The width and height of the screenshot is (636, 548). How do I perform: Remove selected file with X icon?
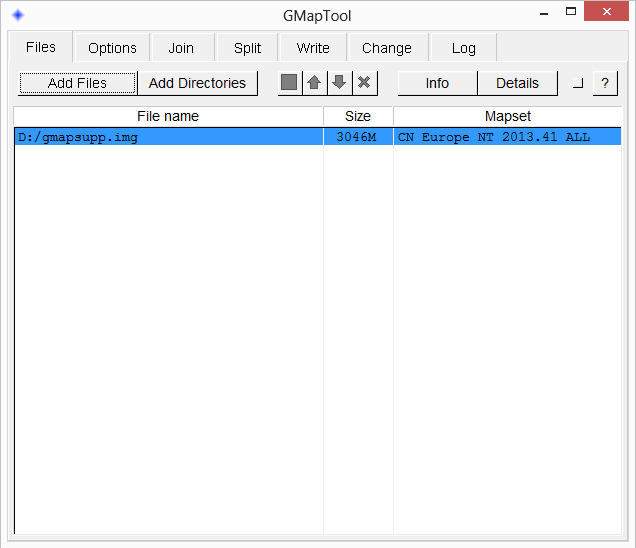click(x=365, y=83)
